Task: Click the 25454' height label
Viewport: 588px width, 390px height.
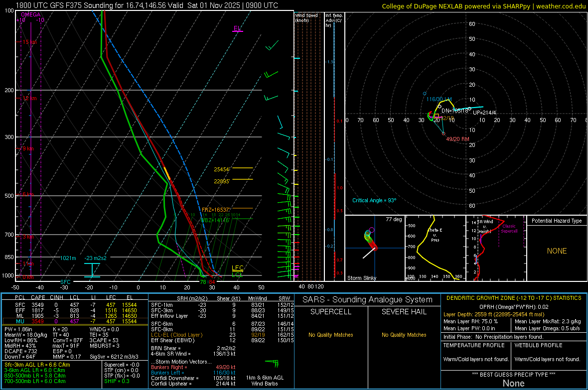Action: tap(222, 169)
